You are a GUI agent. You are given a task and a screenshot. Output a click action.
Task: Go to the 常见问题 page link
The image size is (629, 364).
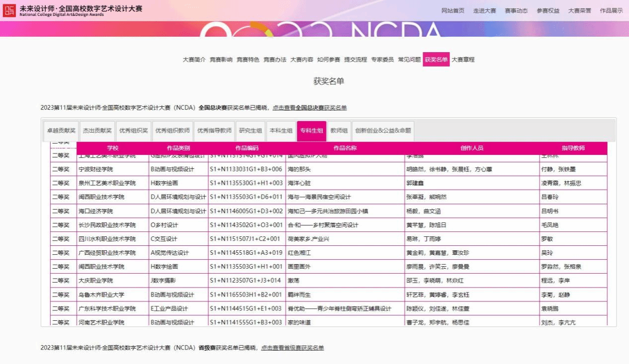[x=409, y=60]
